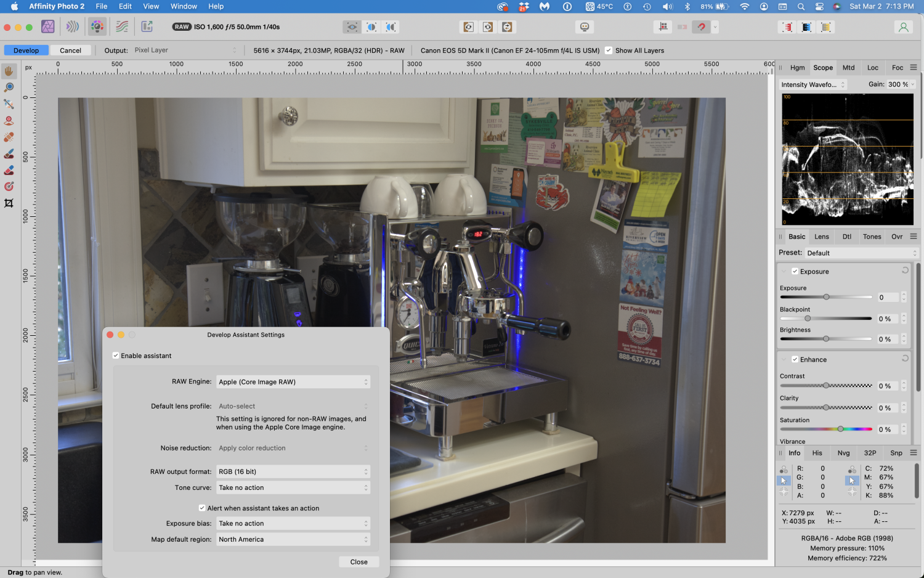Viewport: 924px width, 578px height.
Task: Switch to the Tones tab
Action: (872, 236)
